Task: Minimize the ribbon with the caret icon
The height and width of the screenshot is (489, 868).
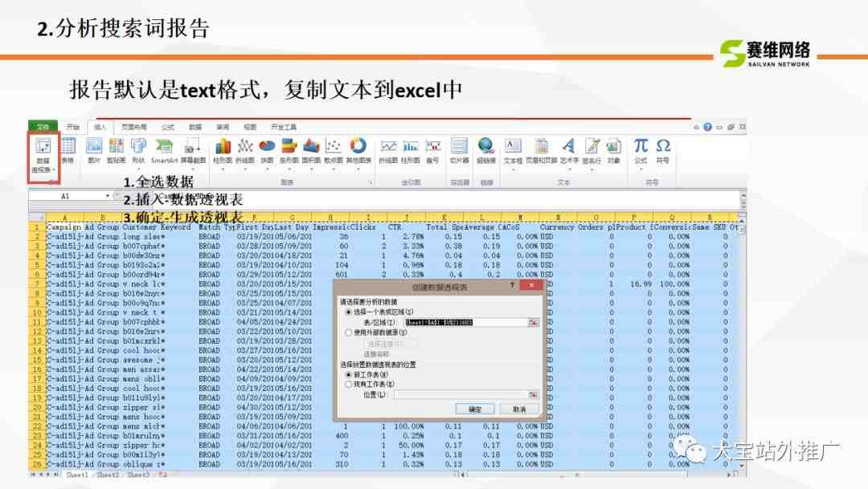Action: [696, 127]
